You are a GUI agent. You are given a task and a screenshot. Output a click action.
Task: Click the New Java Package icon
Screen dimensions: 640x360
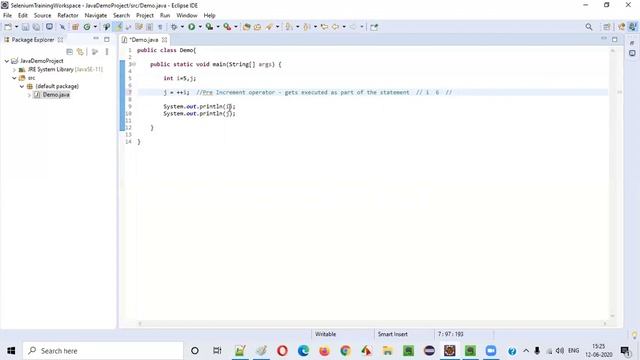75,27
